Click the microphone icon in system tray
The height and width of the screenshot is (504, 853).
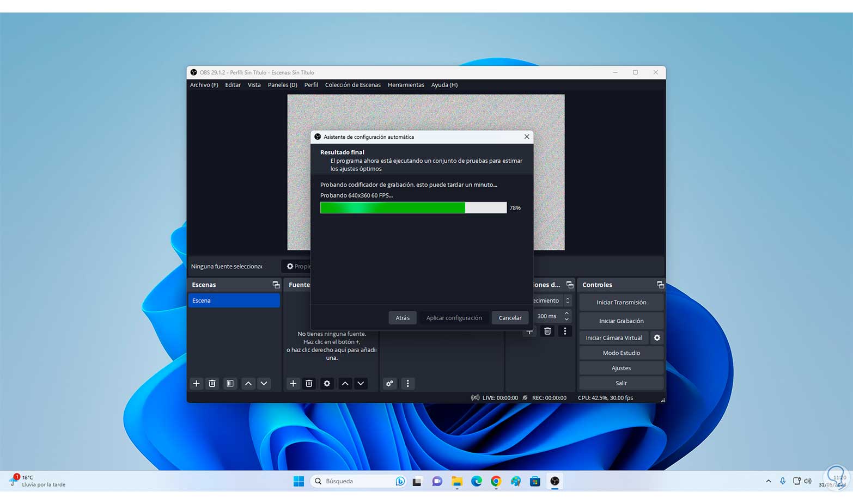(783, 481)
